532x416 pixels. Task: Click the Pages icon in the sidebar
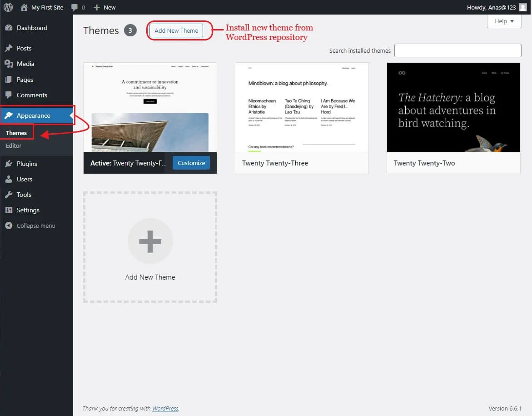click(x=9, y=80)
